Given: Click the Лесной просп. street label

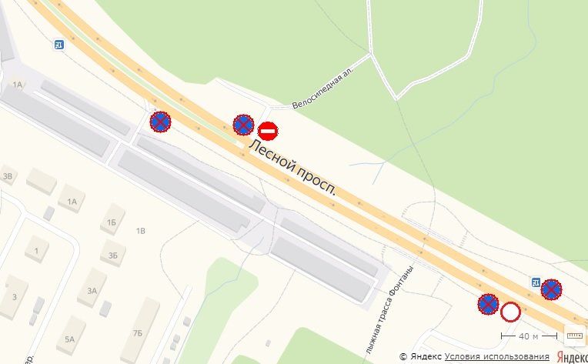Looking at the screenshot, I should coord(292,167).
